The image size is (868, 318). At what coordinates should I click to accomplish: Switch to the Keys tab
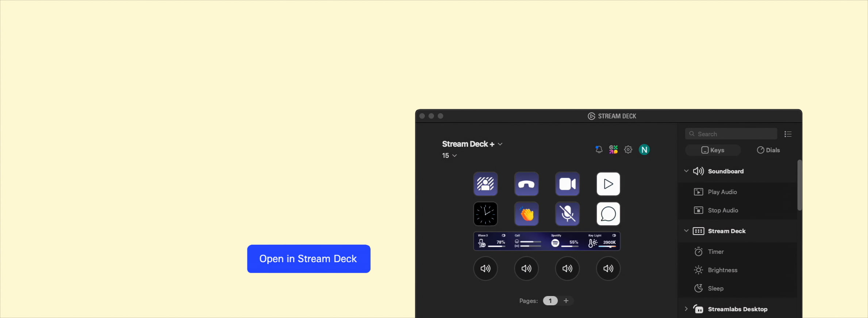(x=713, y=150)
